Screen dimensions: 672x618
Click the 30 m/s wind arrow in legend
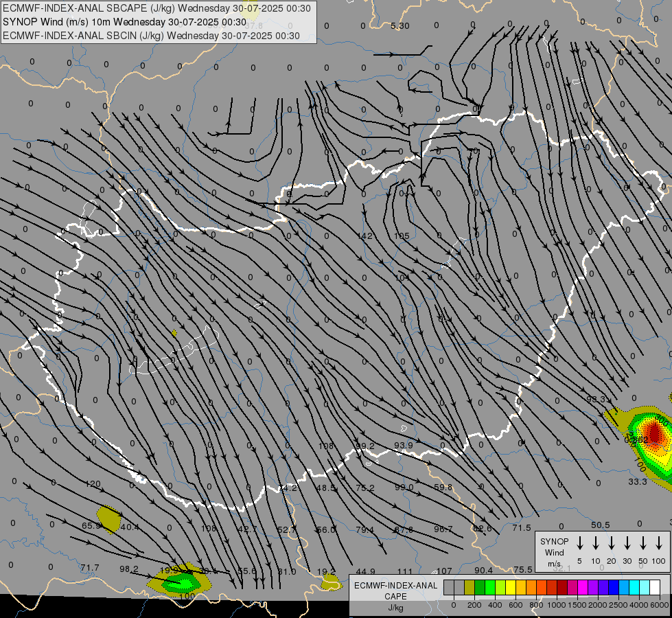point(627,543)
